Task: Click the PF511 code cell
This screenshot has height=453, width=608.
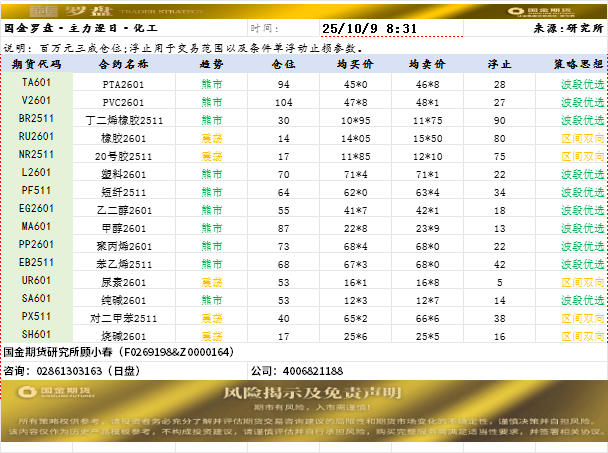Action: coord(36,190)
